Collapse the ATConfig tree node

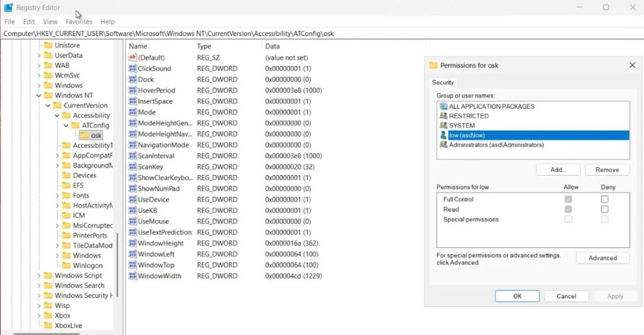66,125
